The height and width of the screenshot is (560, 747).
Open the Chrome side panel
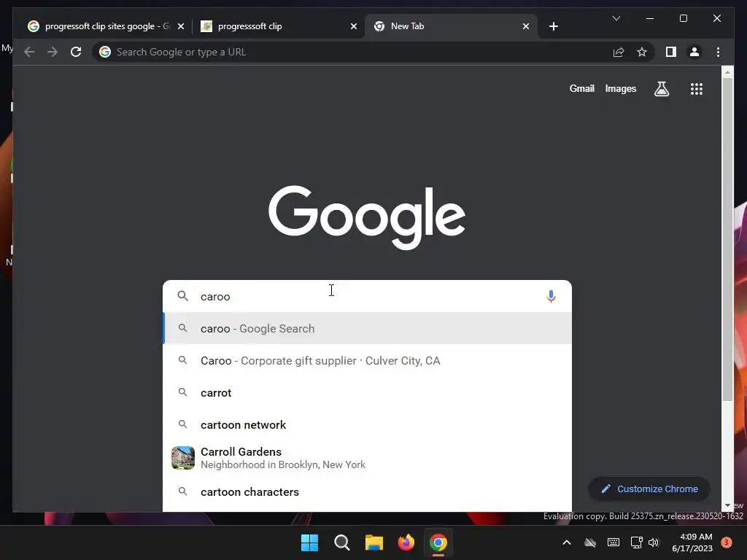click(671, 52)
